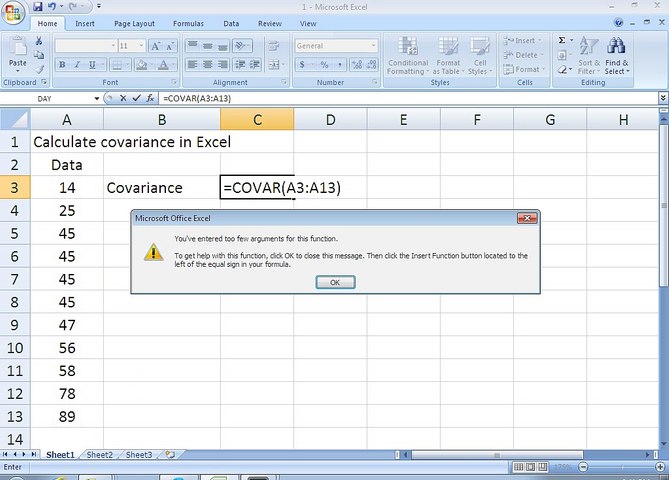Switch to the Insert ribbon tab
This screenshot has height=480, width=669.
point(84,23)
